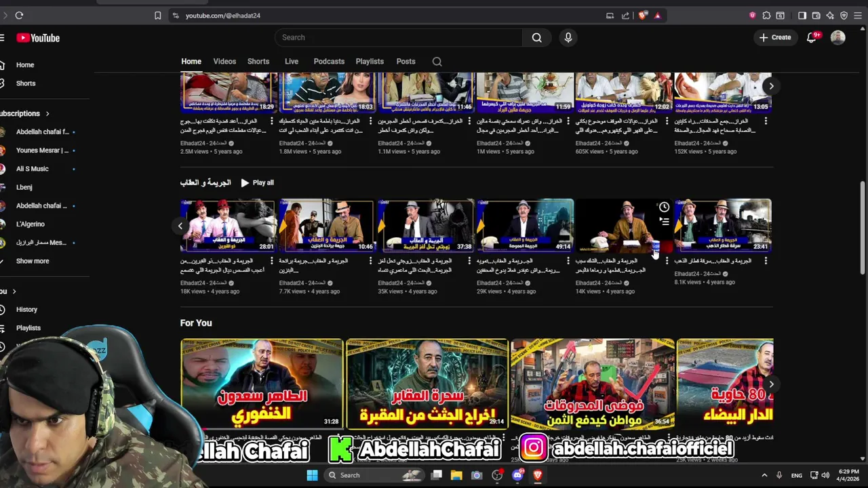Image resolution: width=868 pixels, height=488 pixels.
Task: Open Younes Mesrar subscription
Action: point(41,150)
